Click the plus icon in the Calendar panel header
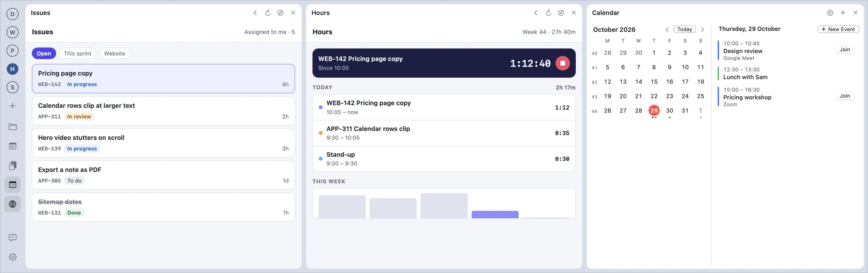Image resolution: width=868 pixels, height=273 pixels. pyautogui.click(x=843, y=13)
